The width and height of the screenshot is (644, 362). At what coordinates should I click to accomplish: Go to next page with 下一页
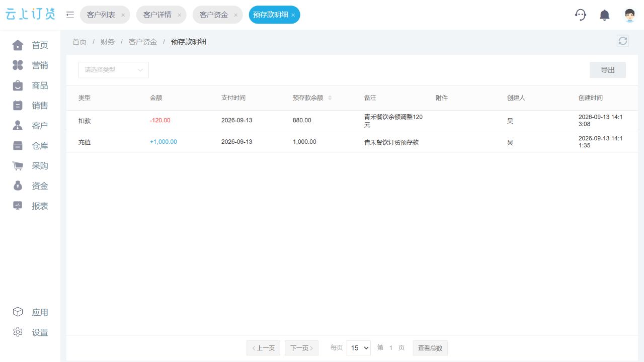tap(301, 348)
